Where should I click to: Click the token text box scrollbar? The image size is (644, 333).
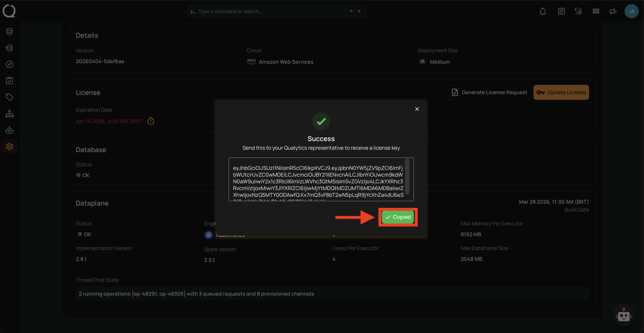407,176
